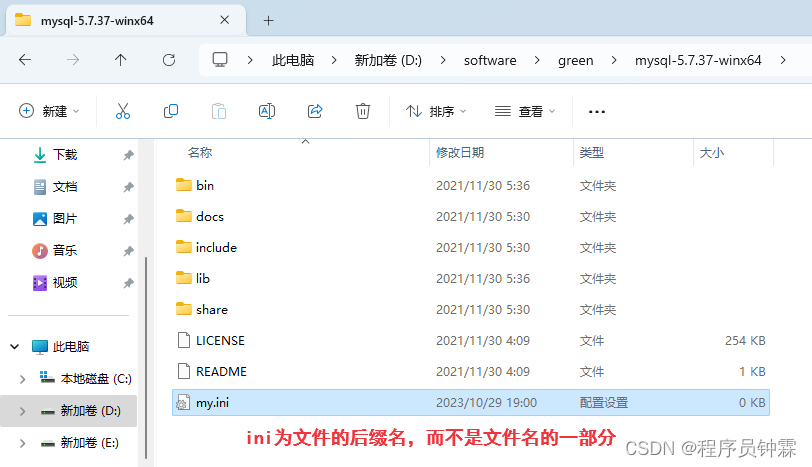Select the bin folder
The width and height of the screenshot is (812, 467).
coord(471,185)
